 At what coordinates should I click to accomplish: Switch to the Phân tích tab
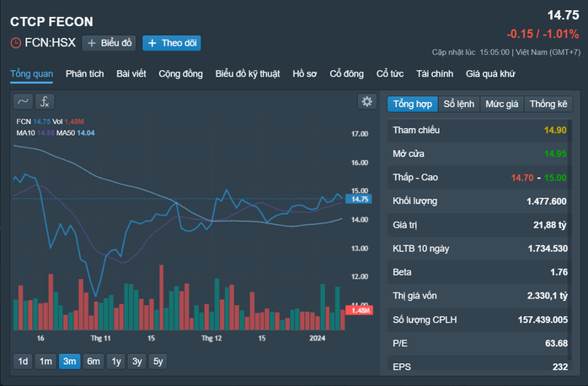pyautogui.click(x=85, y=74)
